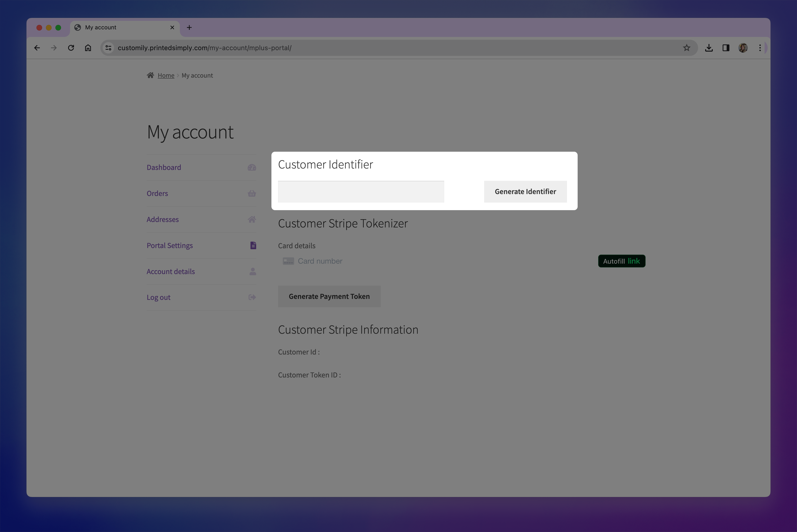The image size is (797, 532).
Task: Click the browser home icon
Action: point(88,48)
